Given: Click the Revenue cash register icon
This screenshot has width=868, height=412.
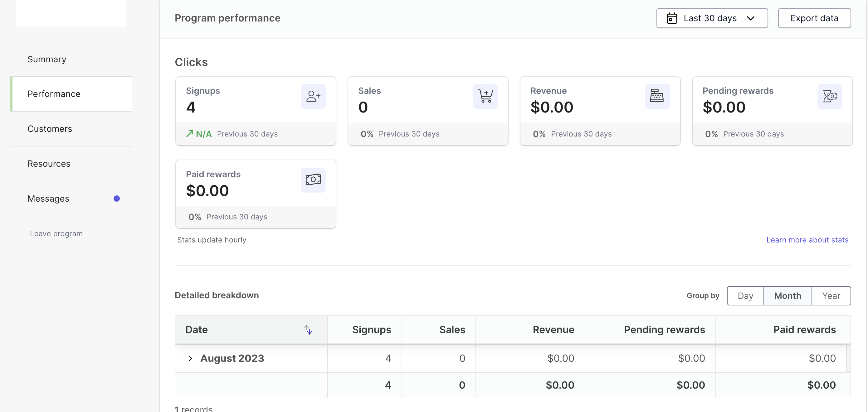Looking at the screenshot, I should (657, 96).
